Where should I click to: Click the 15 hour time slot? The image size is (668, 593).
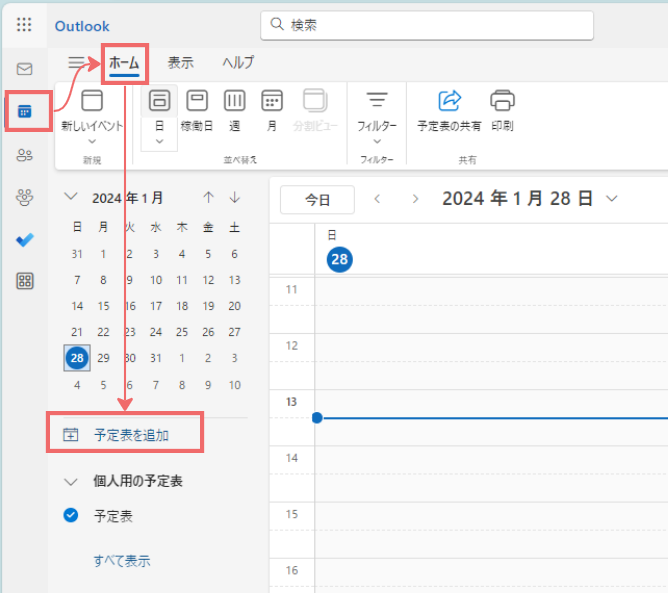click(x=491, y=530)
